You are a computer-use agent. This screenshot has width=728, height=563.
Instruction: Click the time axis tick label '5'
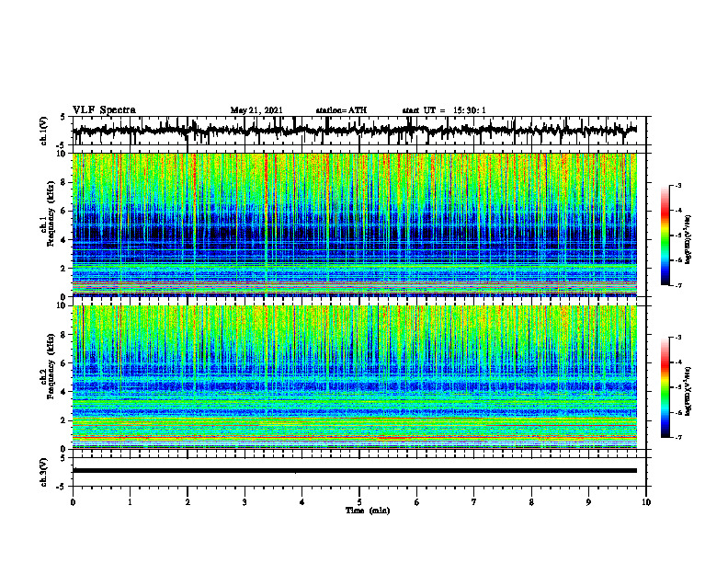[359, 502]
